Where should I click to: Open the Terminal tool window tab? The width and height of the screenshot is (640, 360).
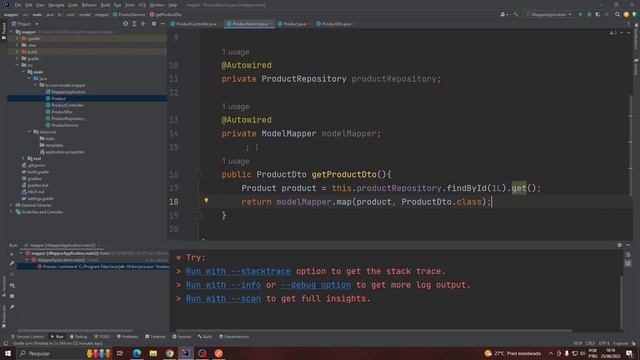(x=156, y=337)
